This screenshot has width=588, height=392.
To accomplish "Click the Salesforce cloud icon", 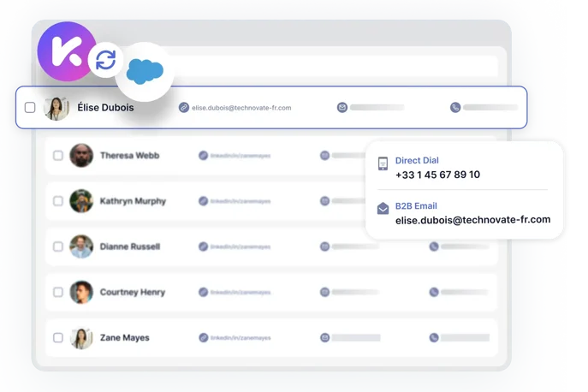I will [145, 71].
